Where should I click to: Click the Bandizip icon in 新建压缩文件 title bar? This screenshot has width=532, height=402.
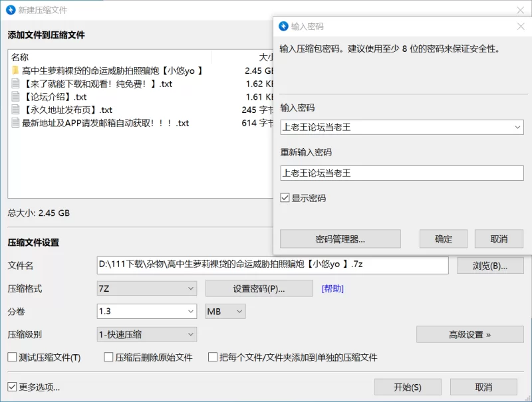point(11,10)
